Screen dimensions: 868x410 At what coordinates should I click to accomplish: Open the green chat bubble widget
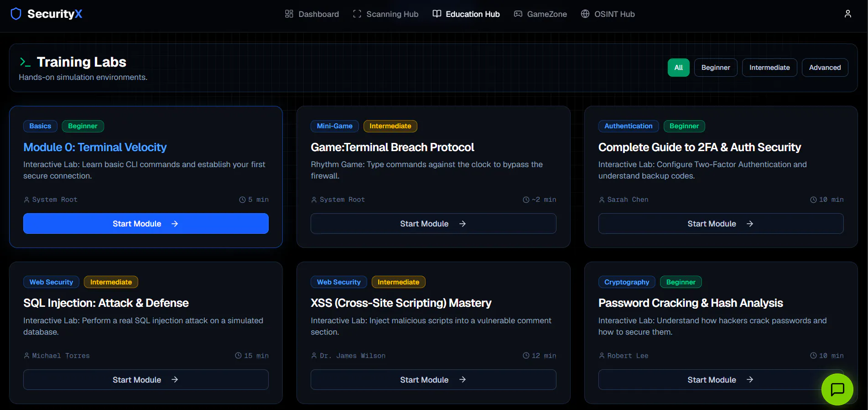point(837,389)
